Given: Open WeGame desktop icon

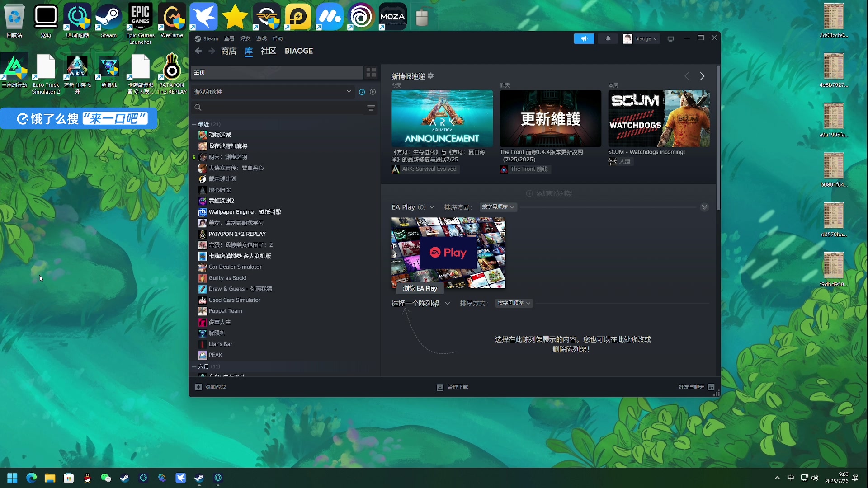Looking at the screenshot, I should 172,21.
